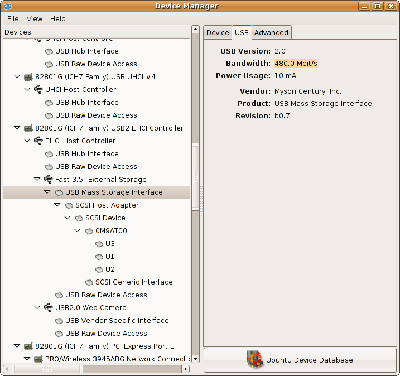Click the USB icon next to the UHCI Host Controller below 82801G USB UHCI #4
The width and height of the screenshot is (400, 376).
click(38, 89)
